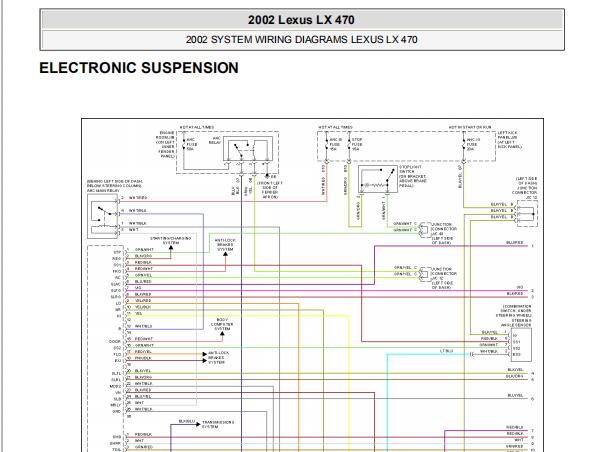Click the 'AHC MAIN RELAY' label

click(103, 190)
